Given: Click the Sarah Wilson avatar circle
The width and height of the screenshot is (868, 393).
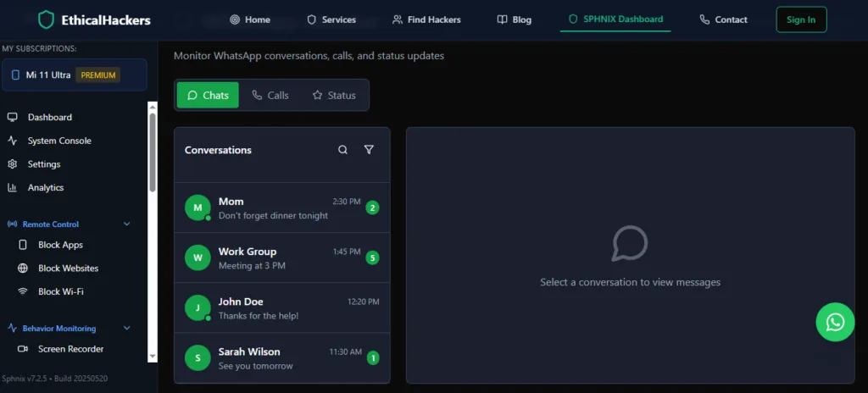Looking at the screenshot, I should (198, 358).
